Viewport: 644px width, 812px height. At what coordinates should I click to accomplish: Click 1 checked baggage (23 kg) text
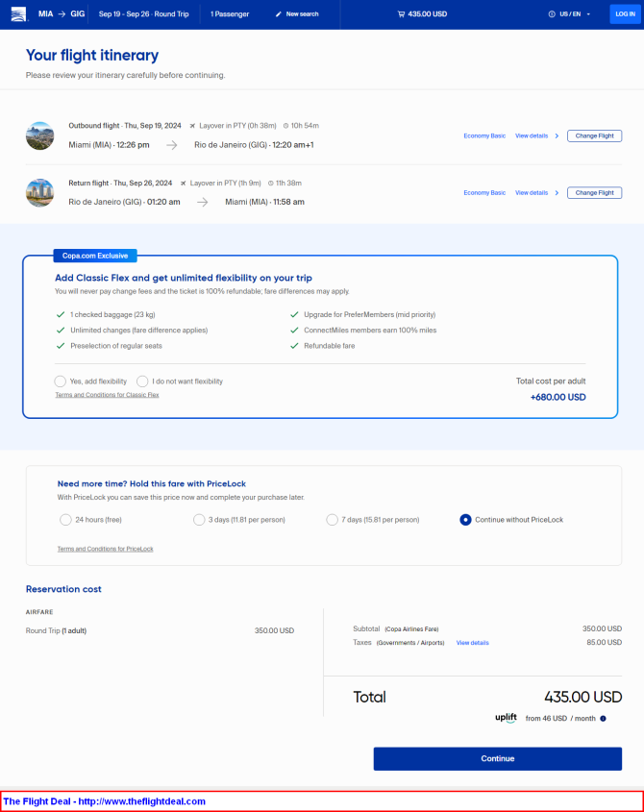point(112,314)
